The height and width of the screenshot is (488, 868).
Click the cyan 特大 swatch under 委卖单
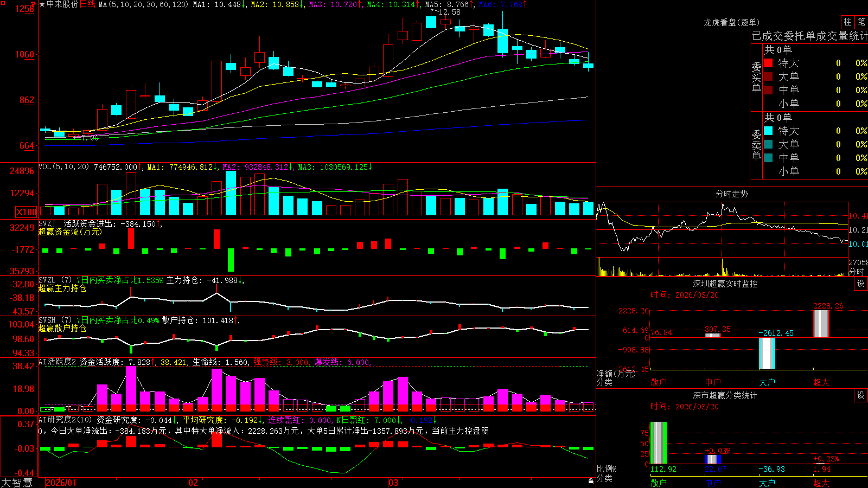tap(768, 131)
